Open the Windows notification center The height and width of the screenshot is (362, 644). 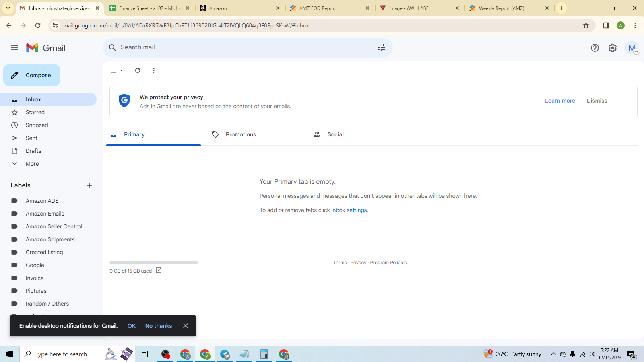point(631,354)
